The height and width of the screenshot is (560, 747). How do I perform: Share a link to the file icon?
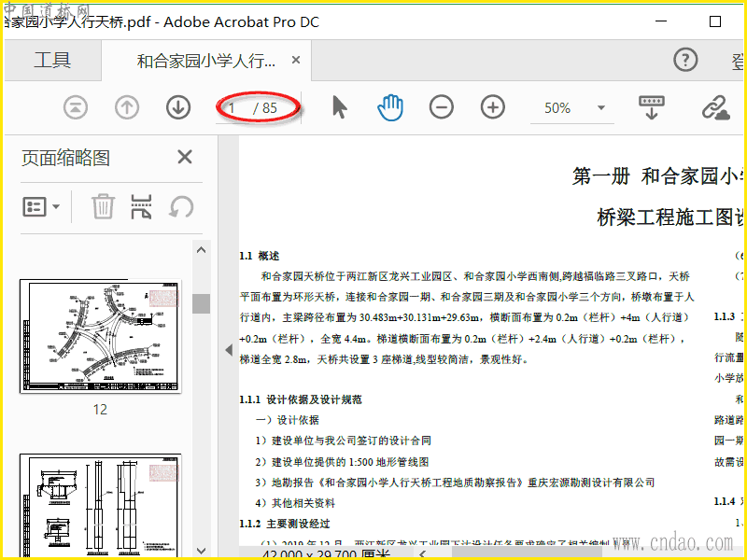(715, 107)
